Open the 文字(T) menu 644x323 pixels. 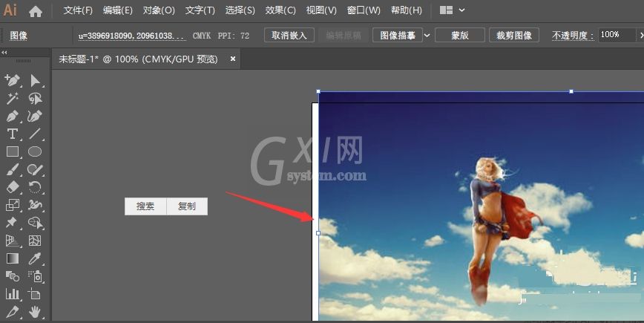(200, 10)
